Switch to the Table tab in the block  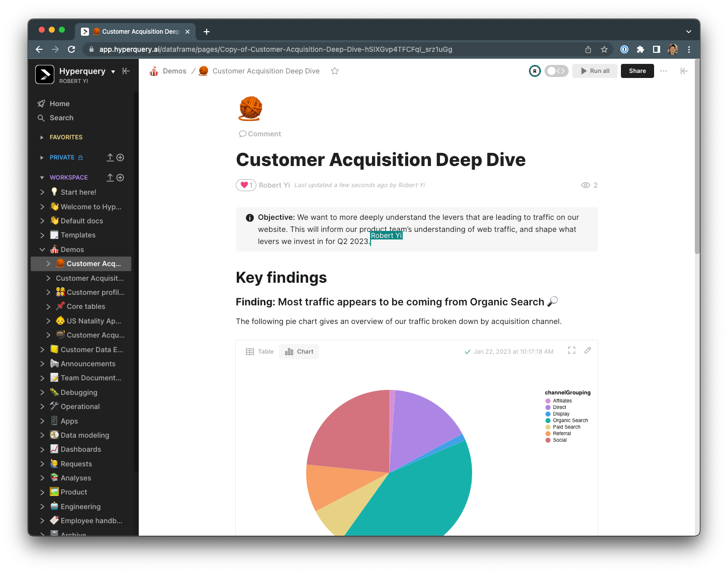tap(259, 351)
